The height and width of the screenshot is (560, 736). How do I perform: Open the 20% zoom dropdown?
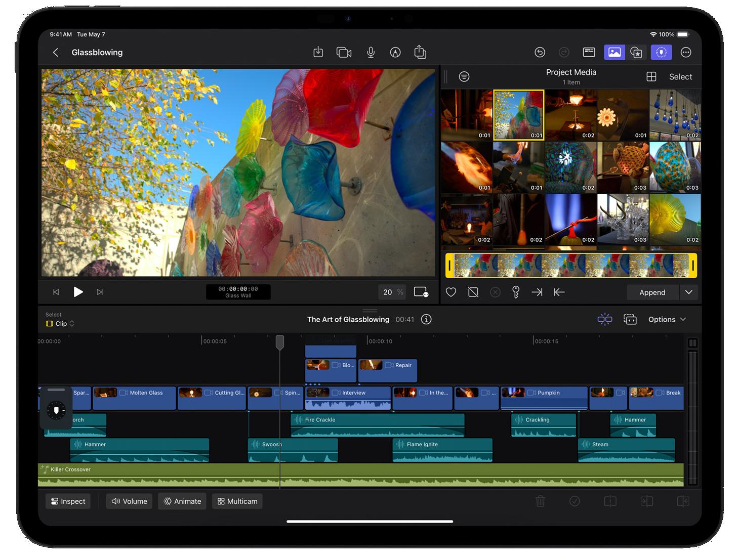pyautogui.click(x=393, y=292)
